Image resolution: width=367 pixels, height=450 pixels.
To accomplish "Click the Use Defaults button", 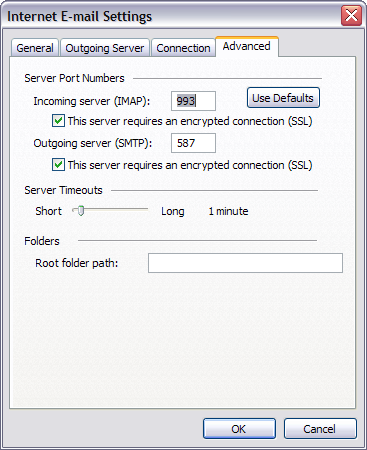I will (283, 98).
